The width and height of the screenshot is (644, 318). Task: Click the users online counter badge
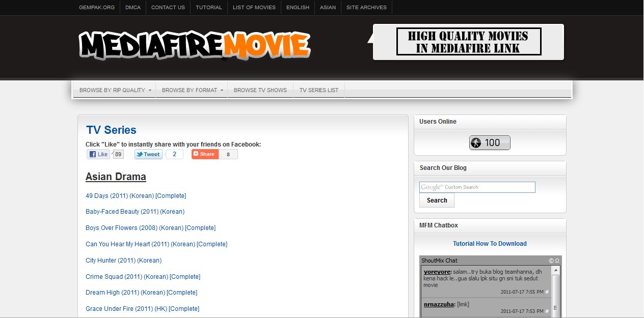click(490, 143)
